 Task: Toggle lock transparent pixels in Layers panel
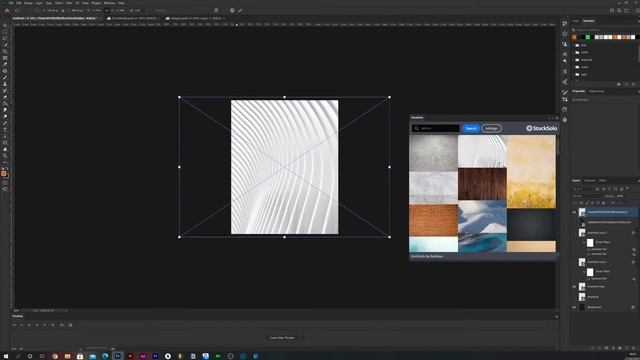(x=581, y=203)
